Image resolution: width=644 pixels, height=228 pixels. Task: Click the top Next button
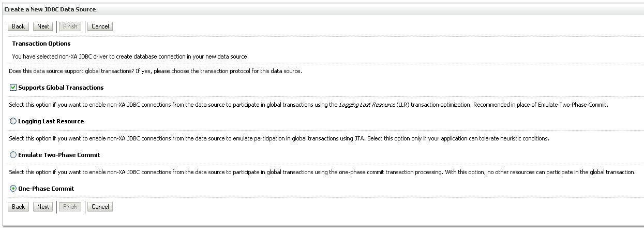click(x=43, y=26)
